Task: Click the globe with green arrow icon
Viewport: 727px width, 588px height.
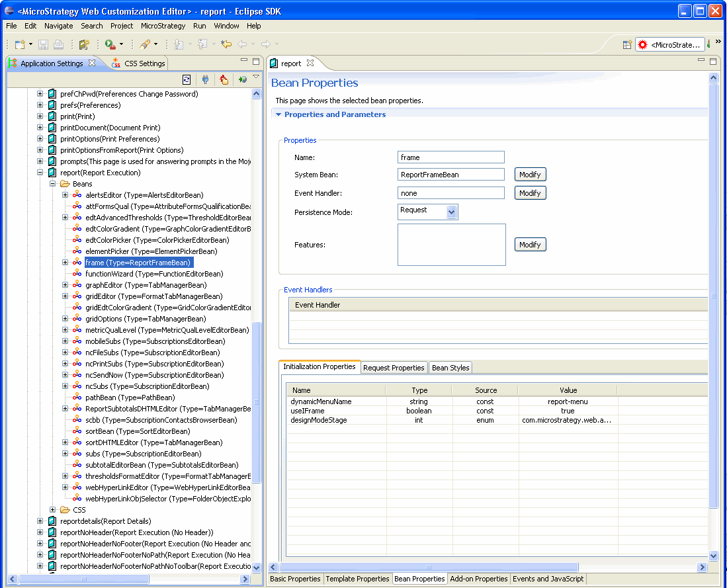Action: point(242,79)
